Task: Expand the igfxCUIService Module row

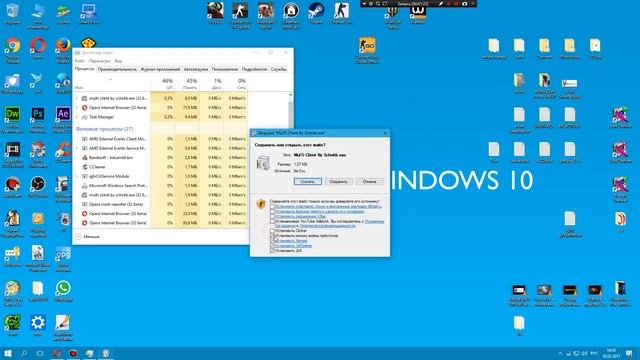Action: (77, 176)
